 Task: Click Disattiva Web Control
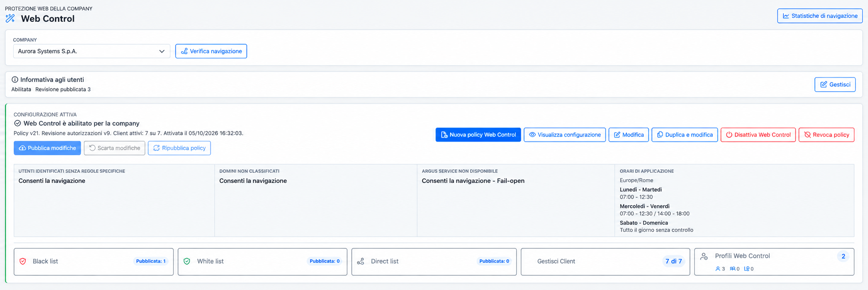tap(758, 135)
